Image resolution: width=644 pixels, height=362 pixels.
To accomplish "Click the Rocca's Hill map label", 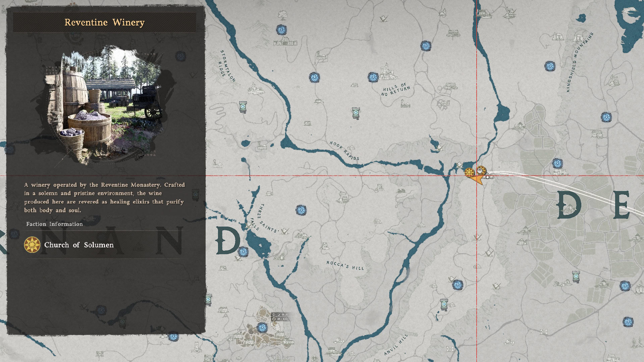I will (345, 265).
